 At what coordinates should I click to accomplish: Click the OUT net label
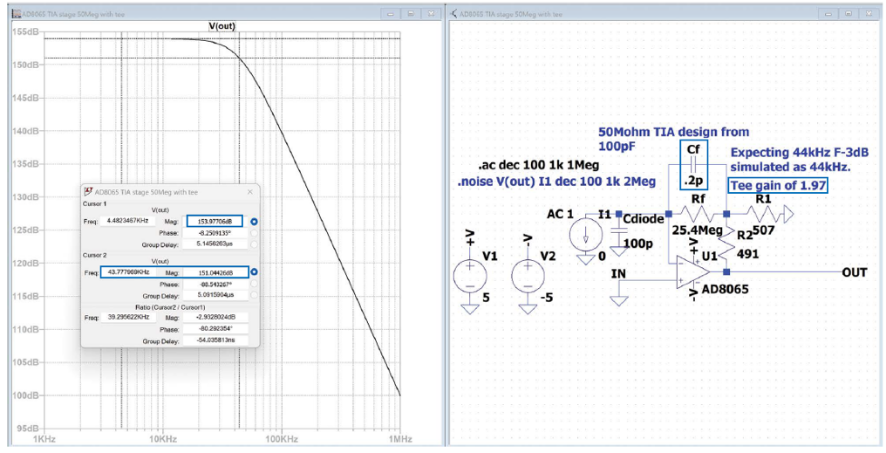[854, 271]
